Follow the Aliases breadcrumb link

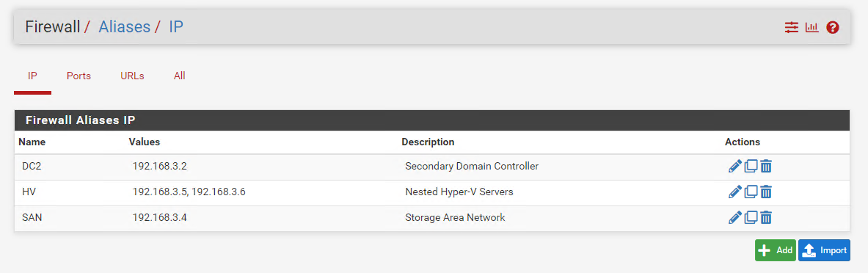(125, 26)
